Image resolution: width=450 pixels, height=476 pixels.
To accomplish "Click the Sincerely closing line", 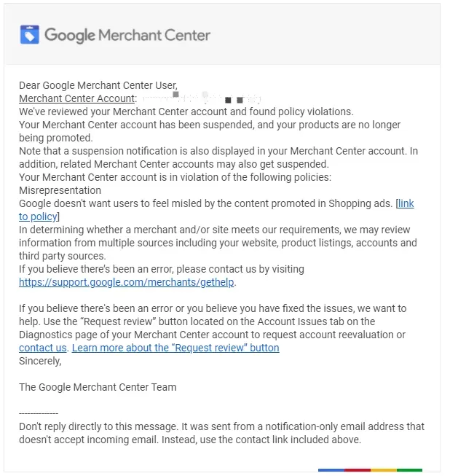I will pyautogui.click(x=40, y=361).
